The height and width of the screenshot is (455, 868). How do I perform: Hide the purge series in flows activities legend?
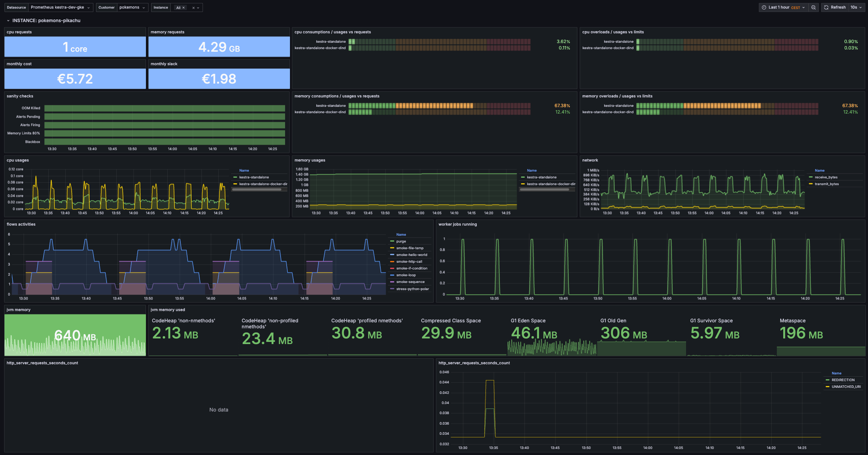coord(401,241)
